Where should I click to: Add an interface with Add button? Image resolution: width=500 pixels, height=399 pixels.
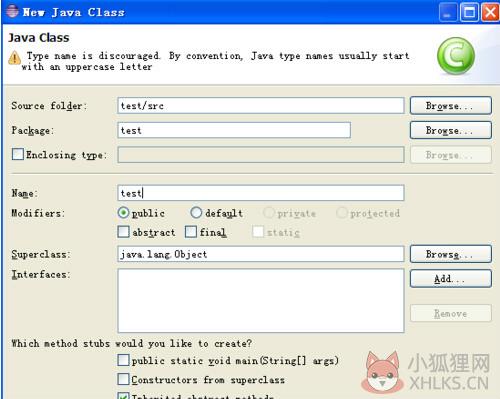click(x=451, y=278)
